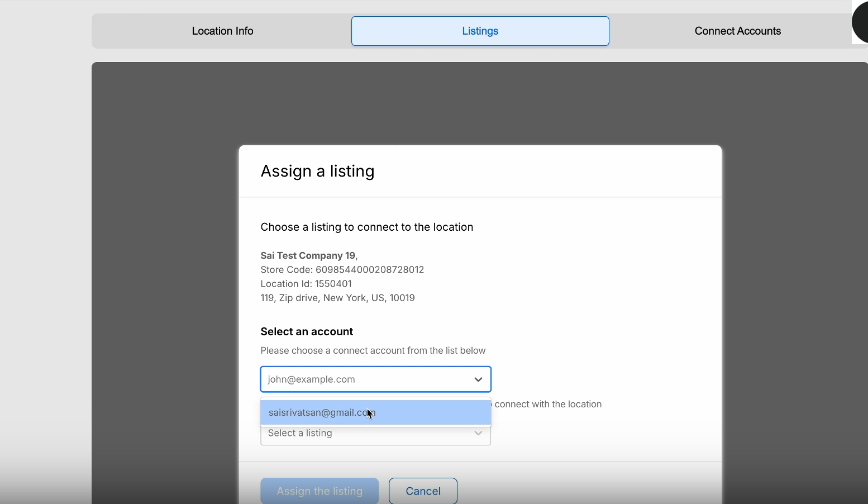The image size is (868, 504).
Task: Open the Connect Accounts tab
Action: click(737, 31)
